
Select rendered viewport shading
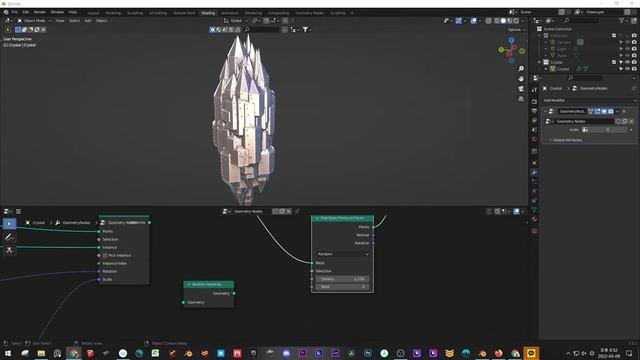516,20
